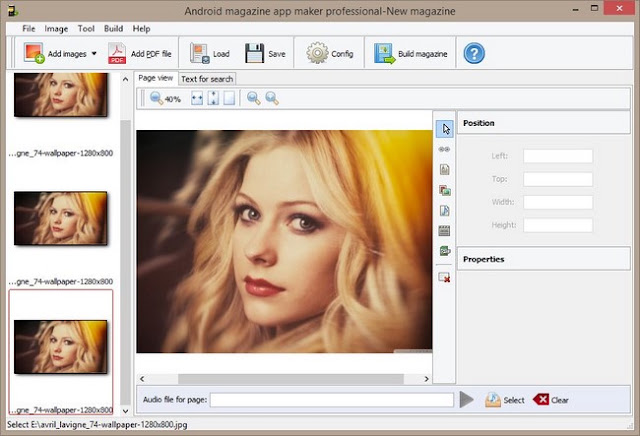Select the image gallery tool icon
640x436 pixels.
click(x=444, y=190)
